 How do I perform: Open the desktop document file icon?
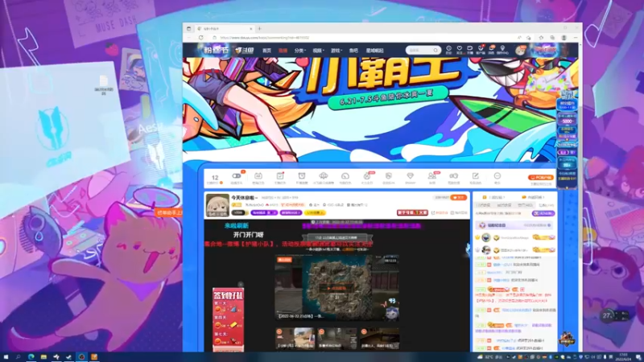point(104,85)
